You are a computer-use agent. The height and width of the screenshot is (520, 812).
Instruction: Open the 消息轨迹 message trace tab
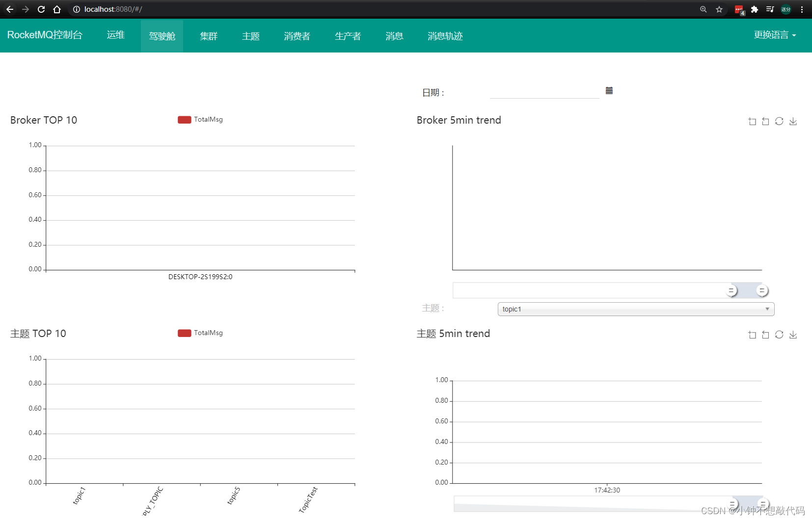coord(445,36)
